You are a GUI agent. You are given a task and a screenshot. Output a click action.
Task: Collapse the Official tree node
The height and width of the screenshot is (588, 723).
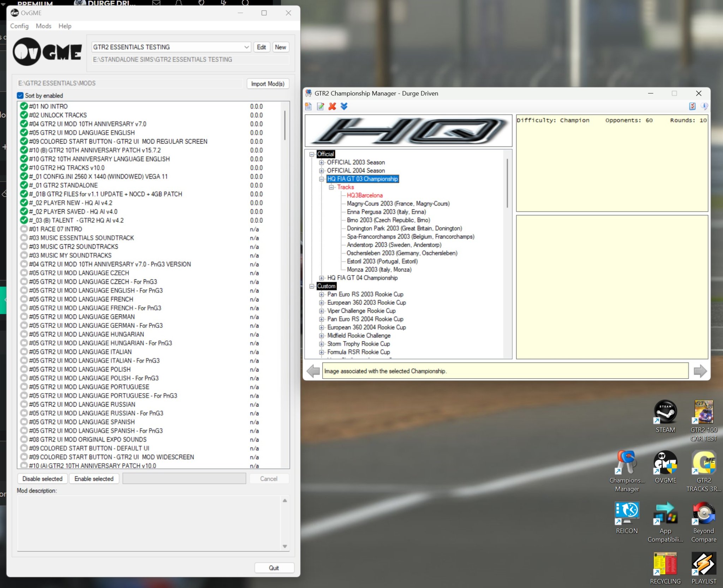(x=312, y=154)
